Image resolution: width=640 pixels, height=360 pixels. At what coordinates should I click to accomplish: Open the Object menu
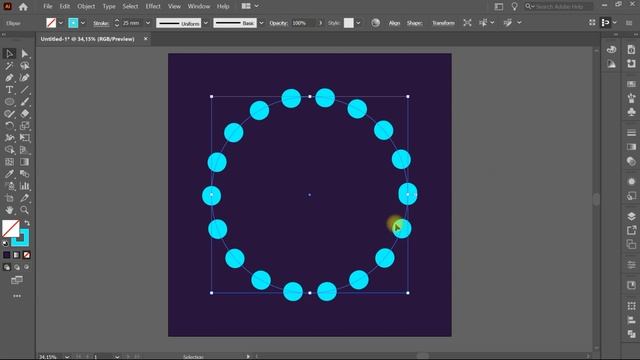click(x=86, y=6)
